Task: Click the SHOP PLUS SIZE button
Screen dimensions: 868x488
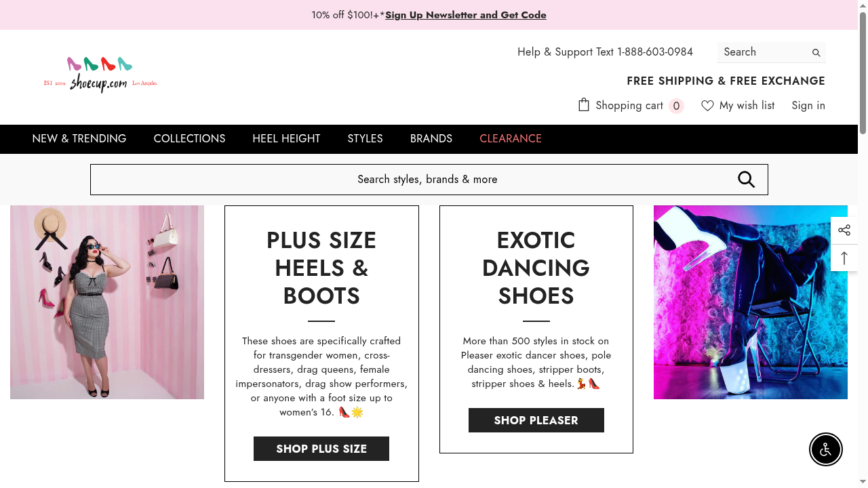Action: [x=321, y=448]
